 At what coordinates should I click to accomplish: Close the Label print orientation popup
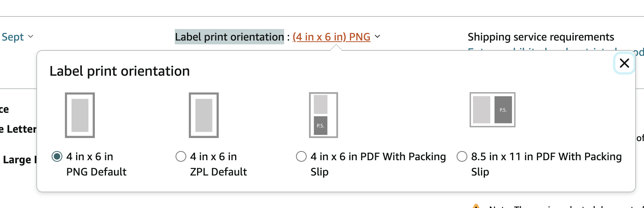(x=624, y=63)
